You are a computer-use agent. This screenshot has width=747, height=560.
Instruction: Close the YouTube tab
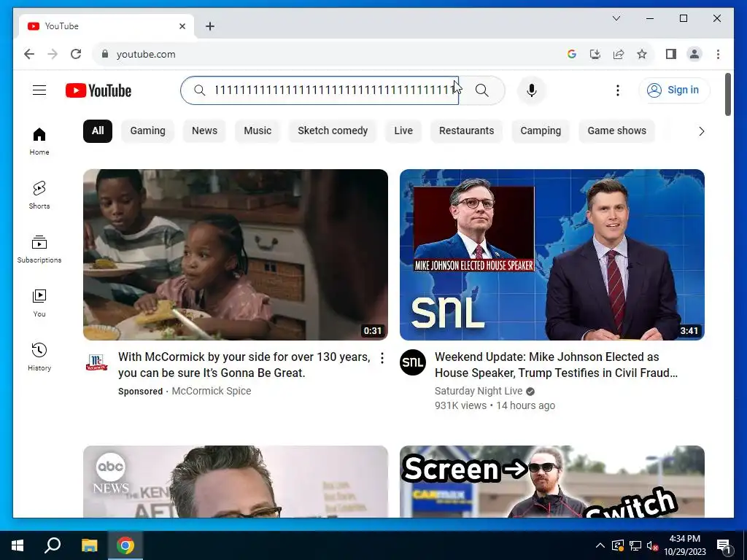pos(182,26)
